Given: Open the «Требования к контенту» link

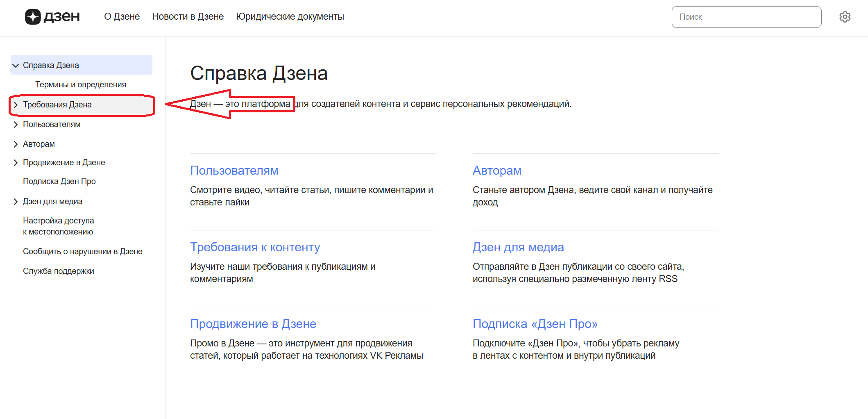Looking at the screenshot, I should click(x=255, y=247).
